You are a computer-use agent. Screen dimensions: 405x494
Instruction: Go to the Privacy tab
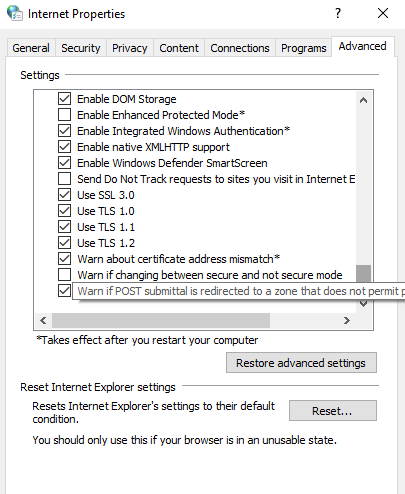[x=130, y=48]
